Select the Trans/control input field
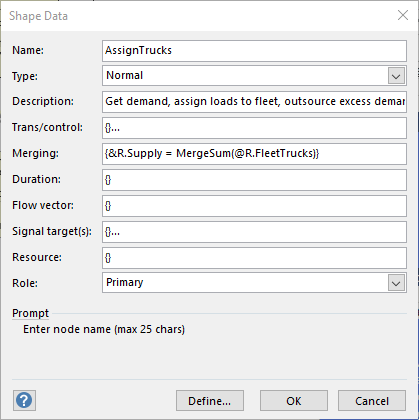 (254, 128)
